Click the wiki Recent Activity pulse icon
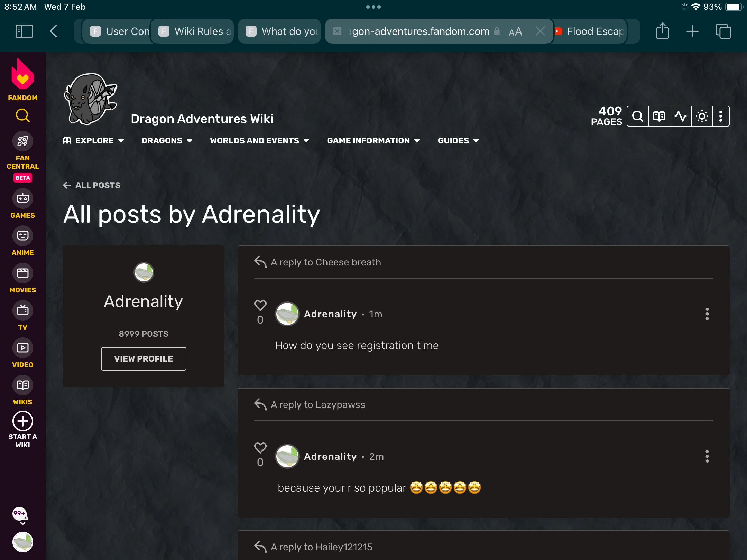 pyautogui.click(x=680, y=116)
